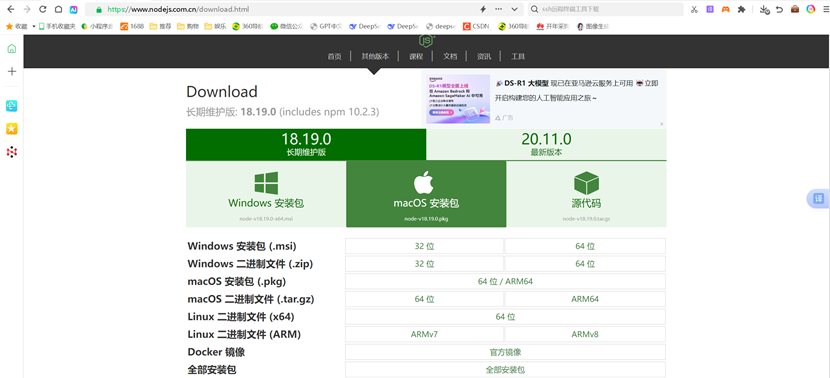830x378 pixels.
Task: Click 64 位 for Linux 二进制文件 (x64)
Action: (506, 317)
